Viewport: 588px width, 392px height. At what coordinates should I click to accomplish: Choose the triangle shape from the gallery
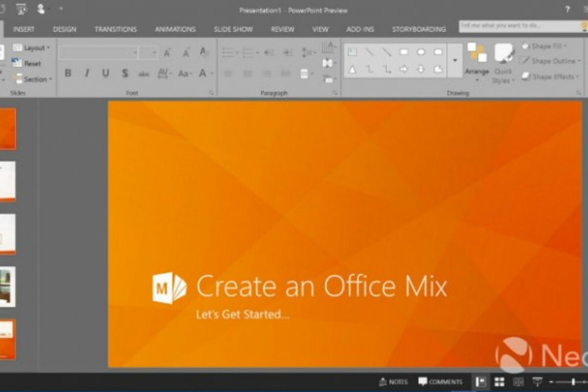352,70
